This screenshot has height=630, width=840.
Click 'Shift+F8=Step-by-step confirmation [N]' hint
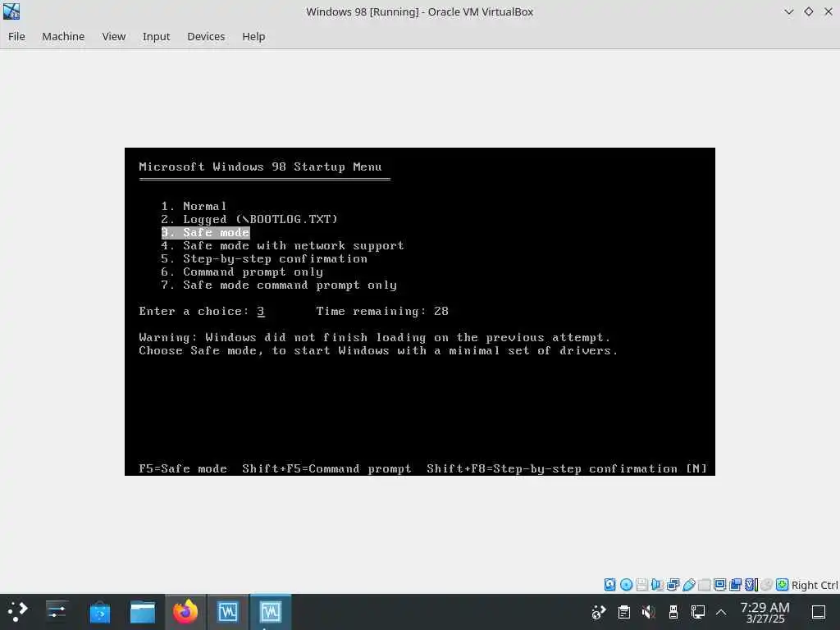pos(567,468)
